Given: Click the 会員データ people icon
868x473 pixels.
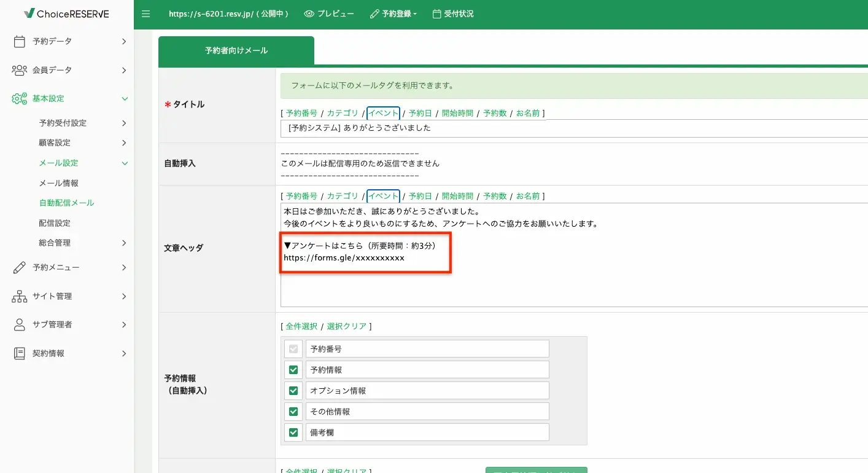Looking at the screenshot, I should pyautogui.click(x=19, y=70).
